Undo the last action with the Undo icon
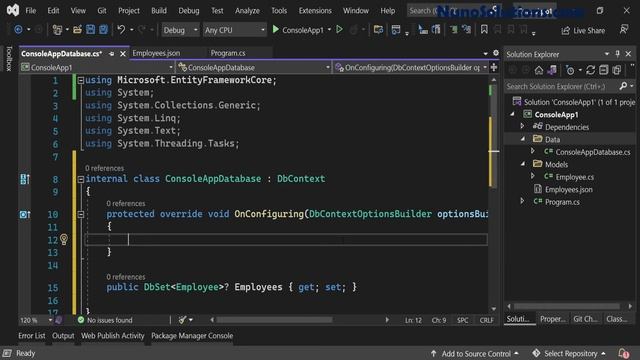 pyautogui.click(x=121, y=30)
